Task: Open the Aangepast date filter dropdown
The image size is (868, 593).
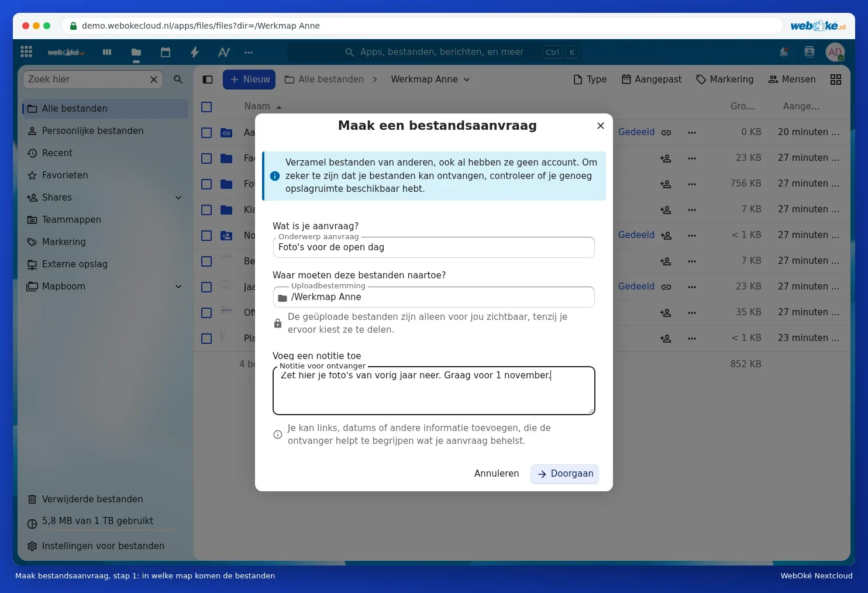Action: (652, 80)
